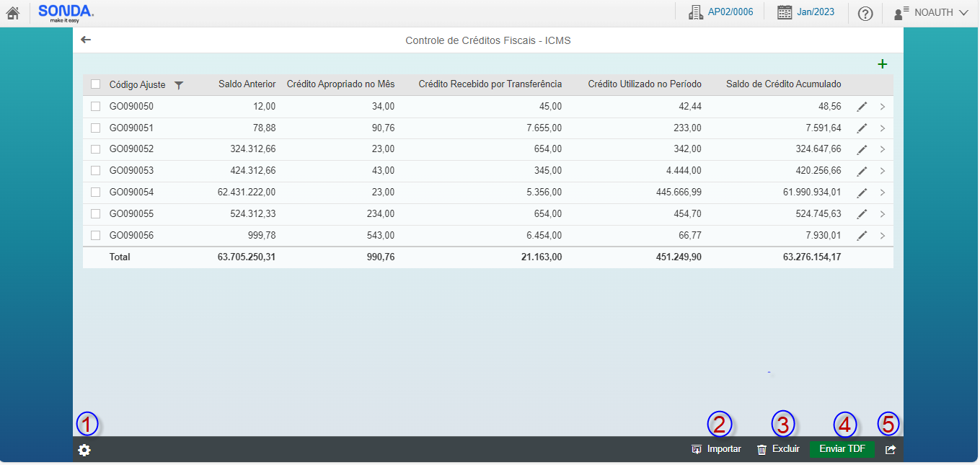Image resolution: width=980 pixels, height=465 pixels.
Task: Add a new record with the green plus
Action: point(882,64)
